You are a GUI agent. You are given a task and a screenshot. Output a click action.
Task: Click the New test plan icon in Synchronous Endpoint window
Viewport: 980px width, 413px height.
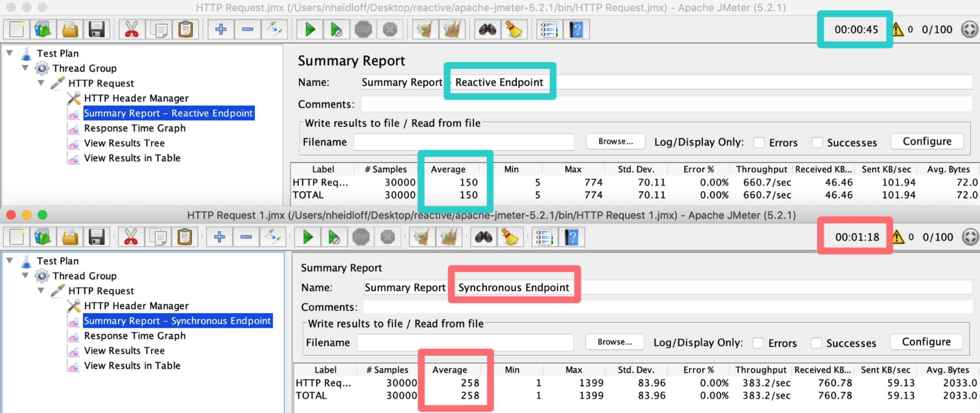[17, 237]
